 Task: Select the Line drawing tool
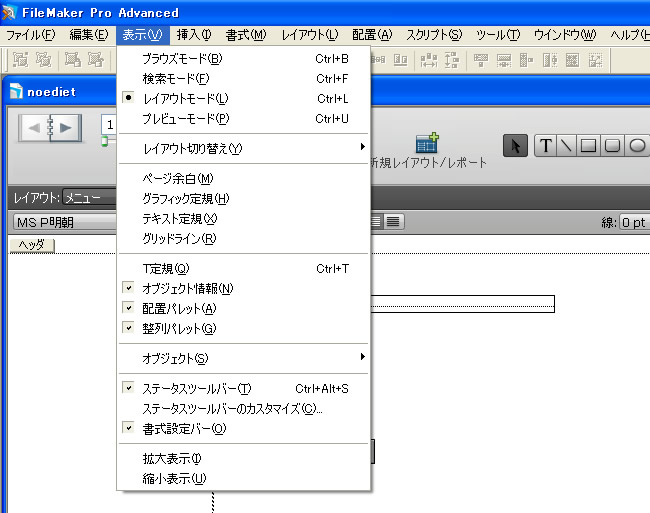tap(566, 146)
